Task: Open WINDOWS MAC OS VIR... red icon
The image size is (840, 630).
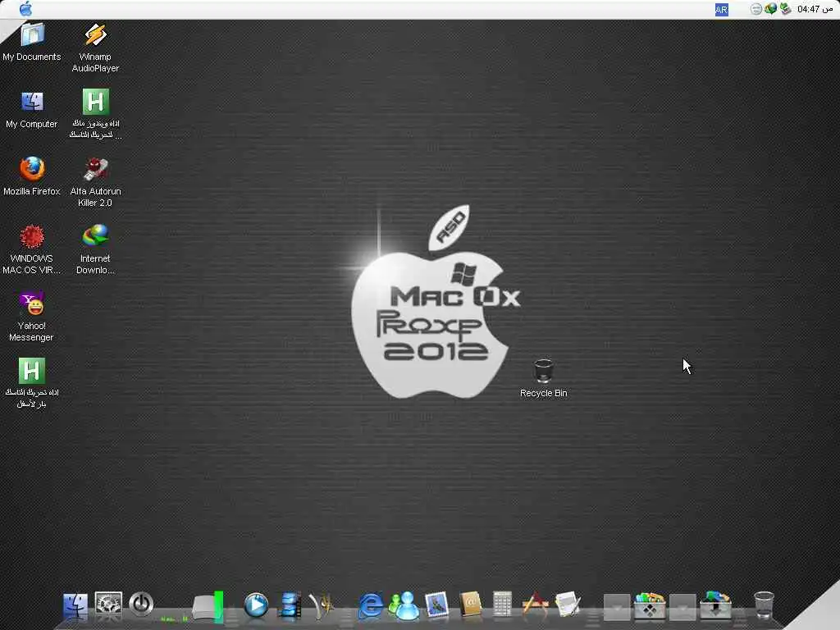Action: tap(32, 236)
